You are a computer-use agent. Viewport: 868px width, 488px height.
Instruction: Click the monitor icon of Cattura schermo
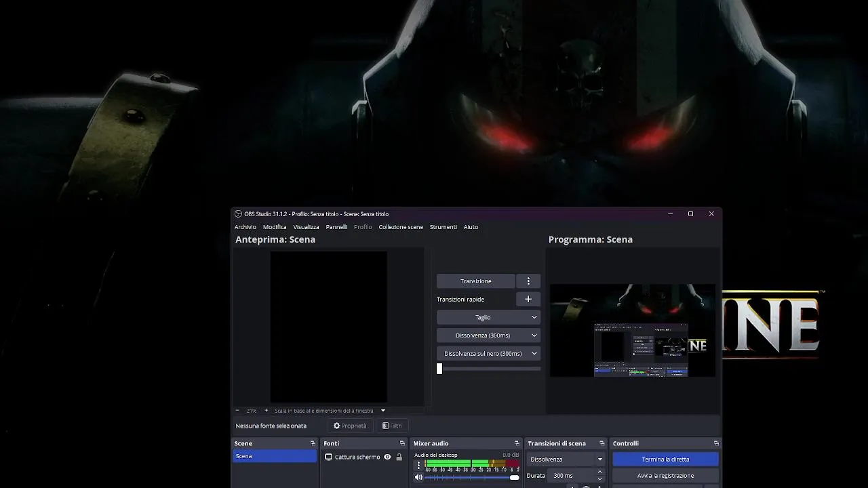pos(328,457)
